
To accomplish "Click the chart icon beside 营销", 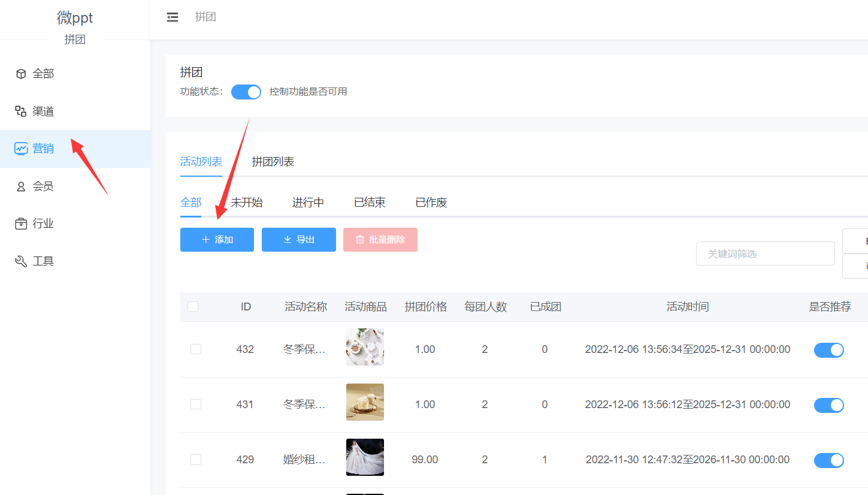I will pyautogui.click(x=21, y=149).
